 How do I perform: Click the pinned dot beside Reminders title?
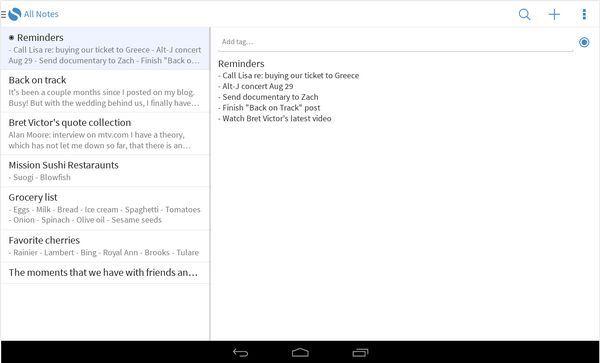click(11, 37)
